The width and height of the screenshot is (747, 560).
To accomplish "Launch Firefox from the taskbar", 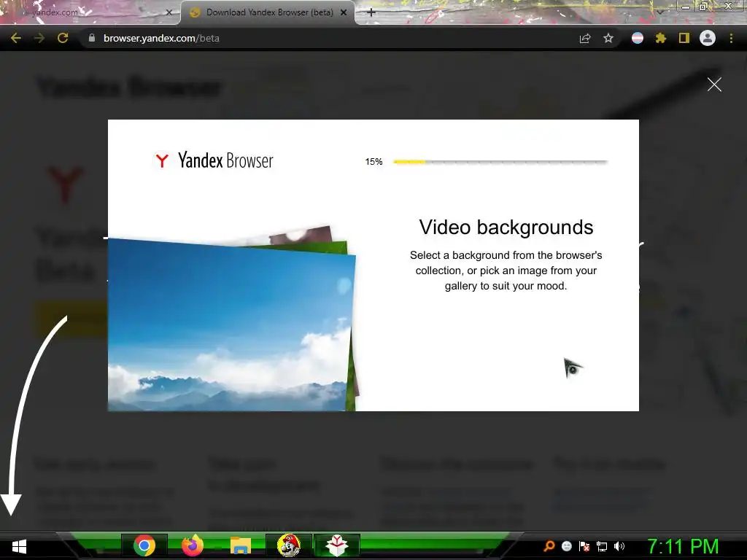I will 193,545.
